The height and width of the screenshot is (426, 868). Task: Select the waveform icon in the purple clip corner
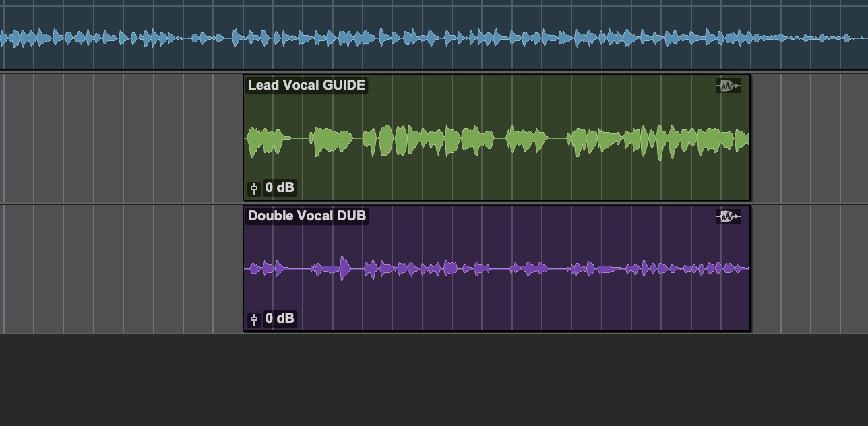point(728,216)
